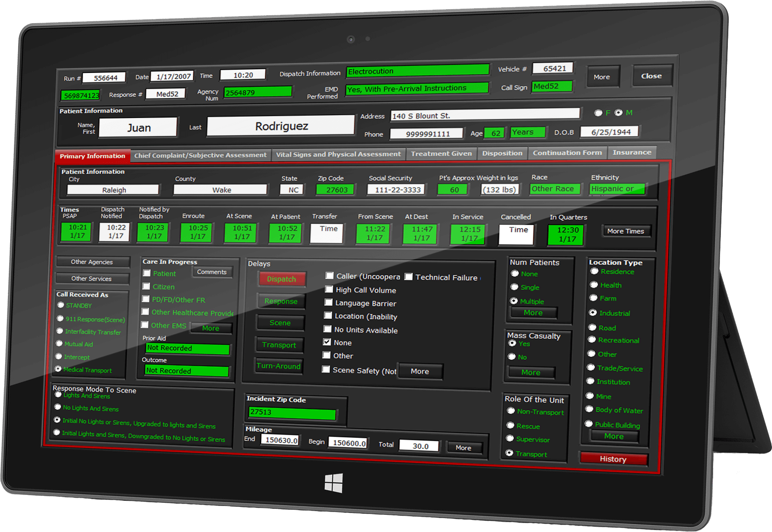This screenshot has width=772, height=532.
Task: Open the Race dropdown showing Other Race
Action: coord(555,189)
